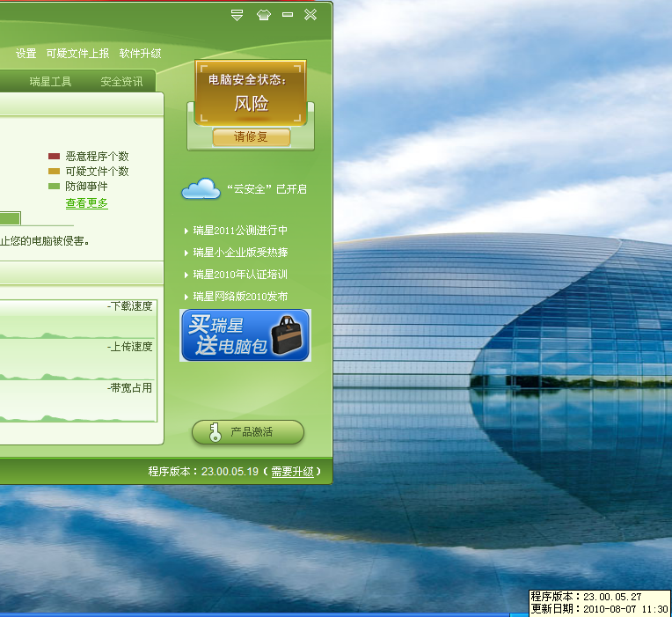Click the -下载速度 graph label

pos(130,306)
